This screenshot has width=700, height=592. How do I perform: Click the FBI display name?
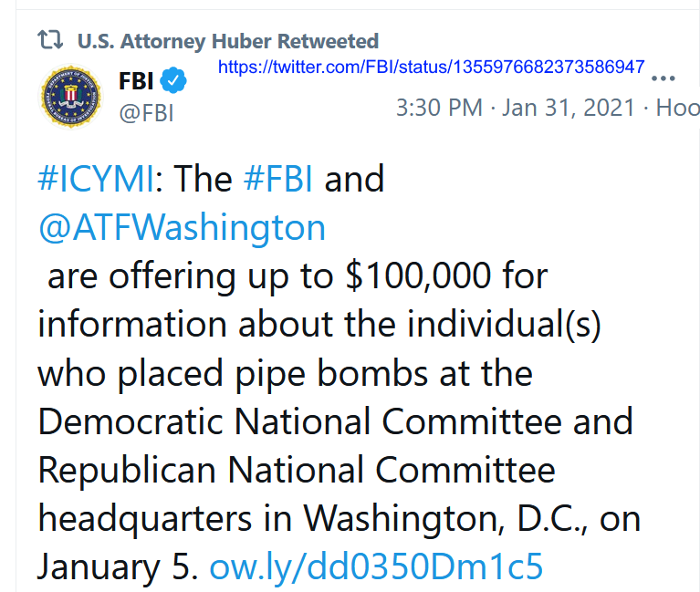tap(136, 81)
